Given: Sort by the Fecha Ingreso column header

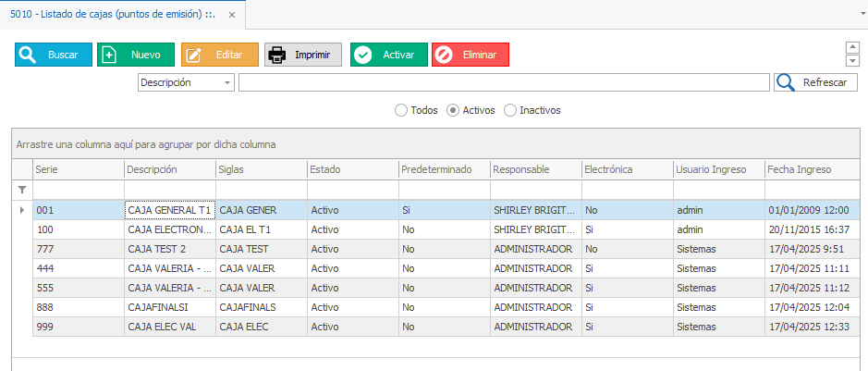Looking at the screenshot, I should 812,169.
